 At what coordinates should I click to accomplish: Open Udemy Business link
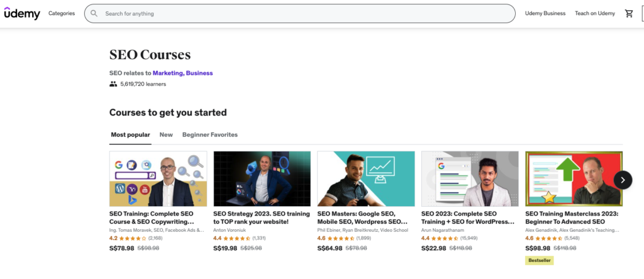545,14
